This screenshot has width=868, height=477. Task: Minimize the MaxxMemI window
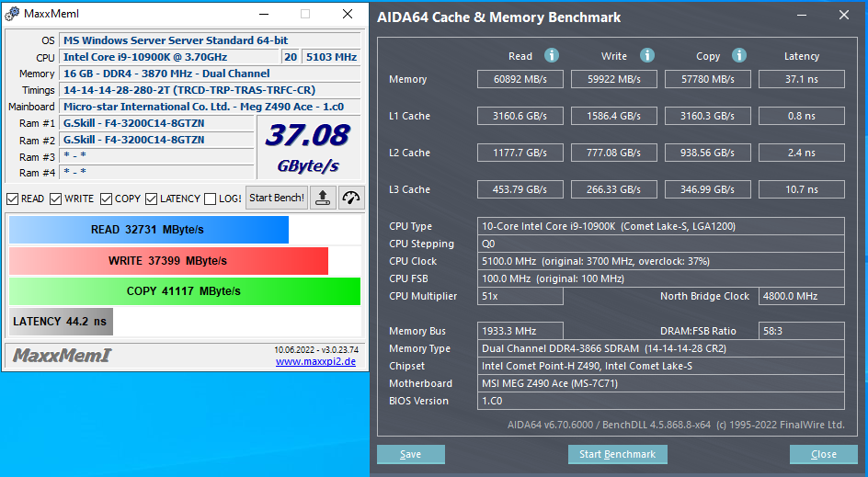(x=264, y=14)
